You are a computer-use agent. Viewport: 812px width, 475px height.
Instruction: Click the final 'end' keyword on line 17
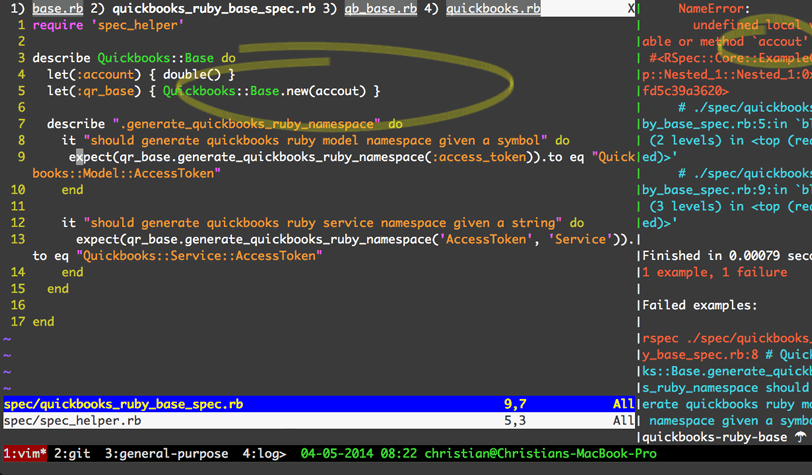[43, 322]
